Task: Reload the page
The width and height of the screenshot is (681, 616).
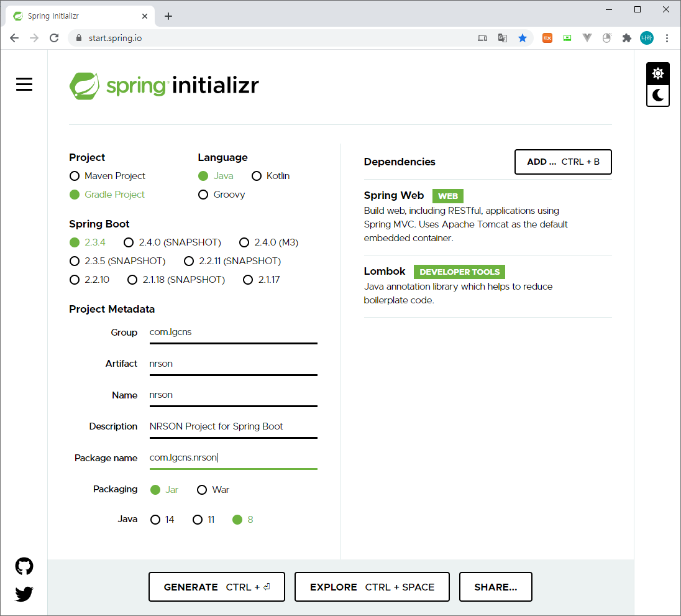Action: (x=54, y=39)
